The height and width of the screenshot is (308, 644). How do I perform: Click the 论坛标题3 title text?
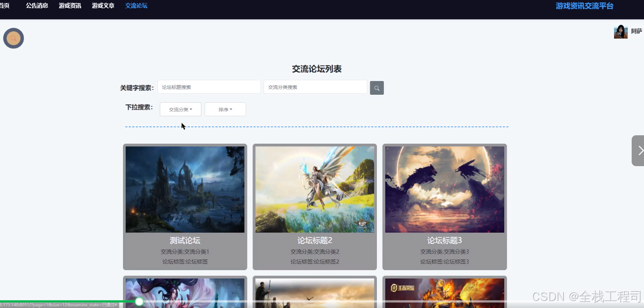(x=445, y=241)
